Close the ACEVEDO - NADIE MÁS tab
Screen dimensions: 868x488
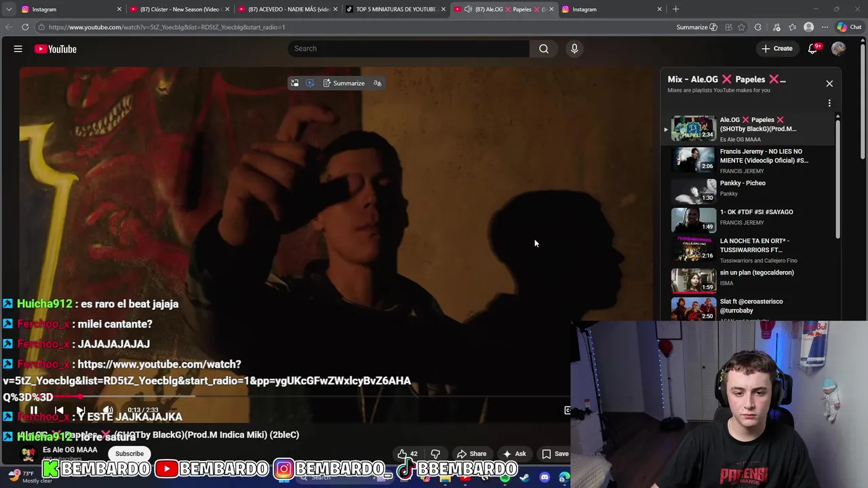click(335, 9)
